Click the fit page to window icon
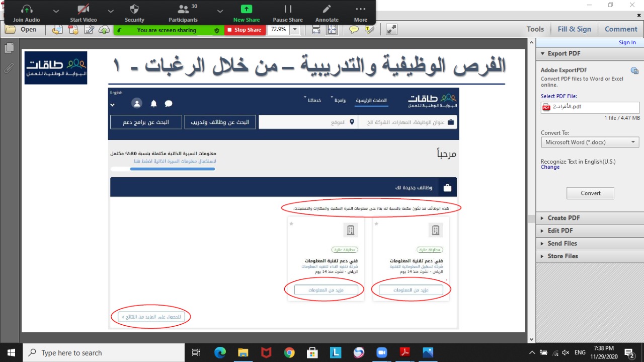Image resolution: width=644 pixels, height=362 pixels. (332, 30)
